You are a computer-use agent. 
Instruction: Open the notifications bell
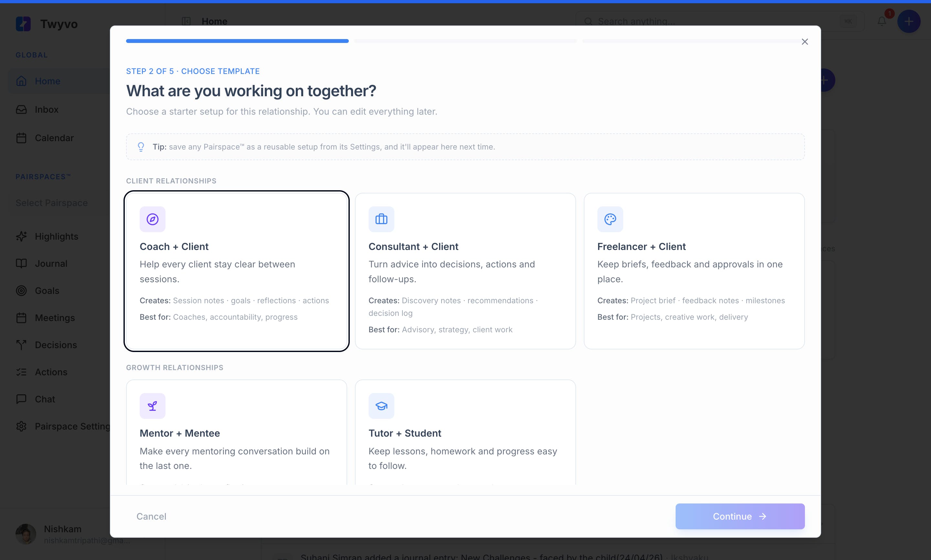tap(882, 21)
